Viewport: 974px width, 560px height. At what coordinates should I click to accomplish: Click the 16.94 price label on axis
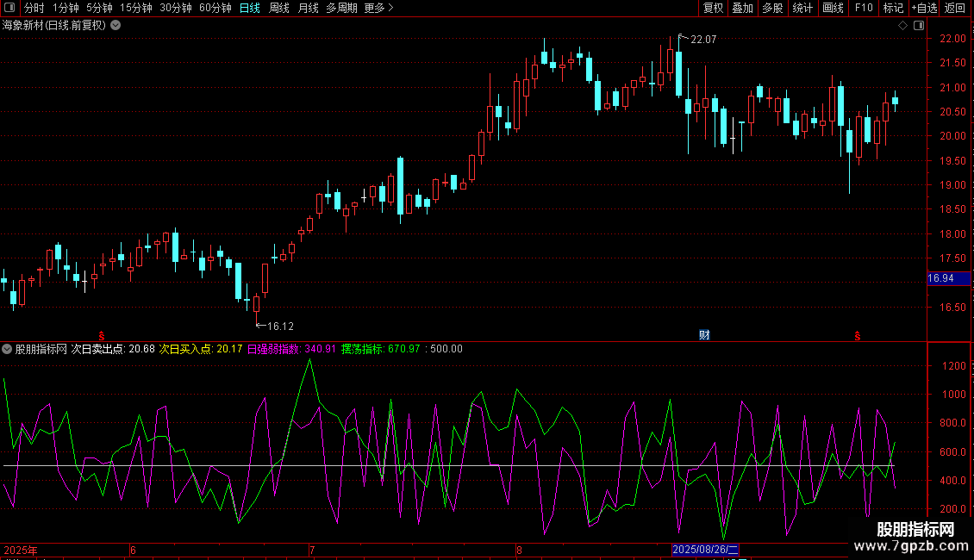(x=940, y=278)
